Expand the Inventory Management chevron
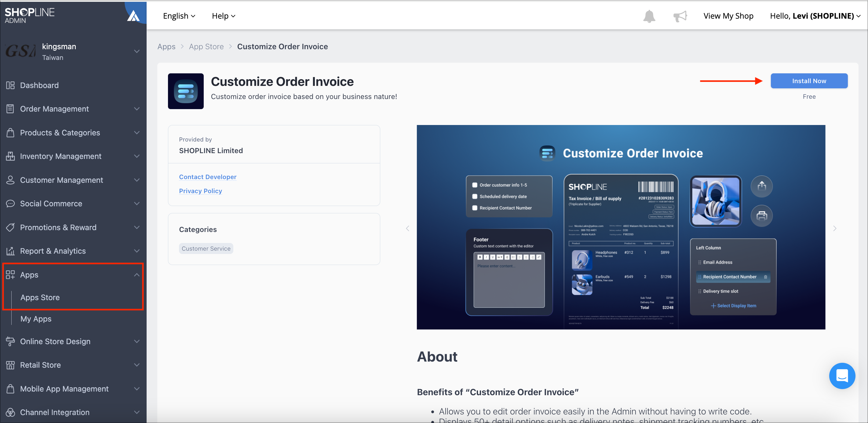 (137, 156)
